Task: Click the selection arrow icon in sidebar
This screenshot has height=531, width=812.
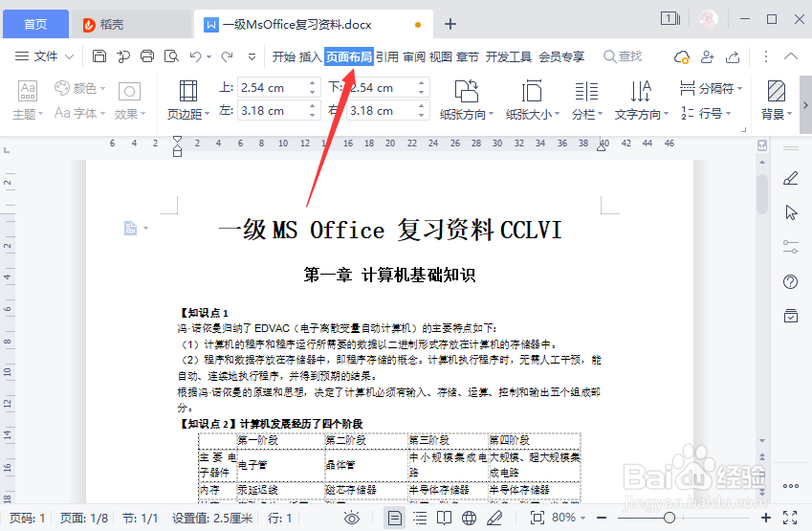Action: pyautogui.click(x=791, y=212)
